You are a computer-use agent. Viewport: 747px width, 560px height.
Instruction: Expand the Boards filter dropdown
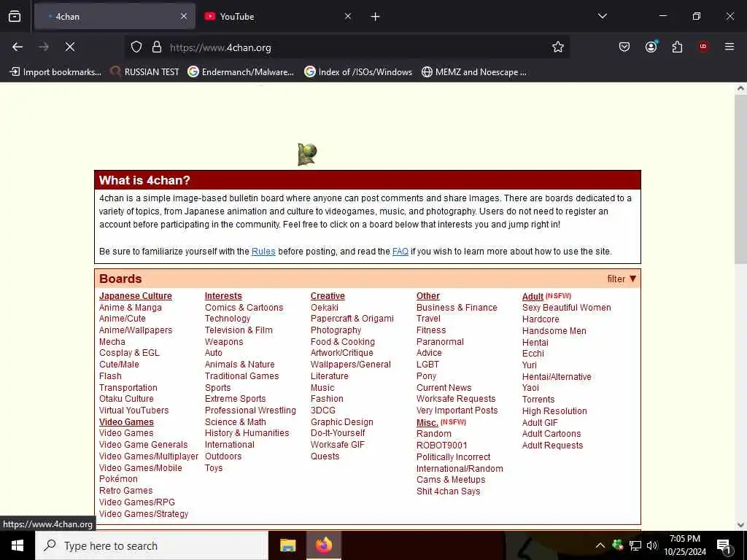(622, 279)
